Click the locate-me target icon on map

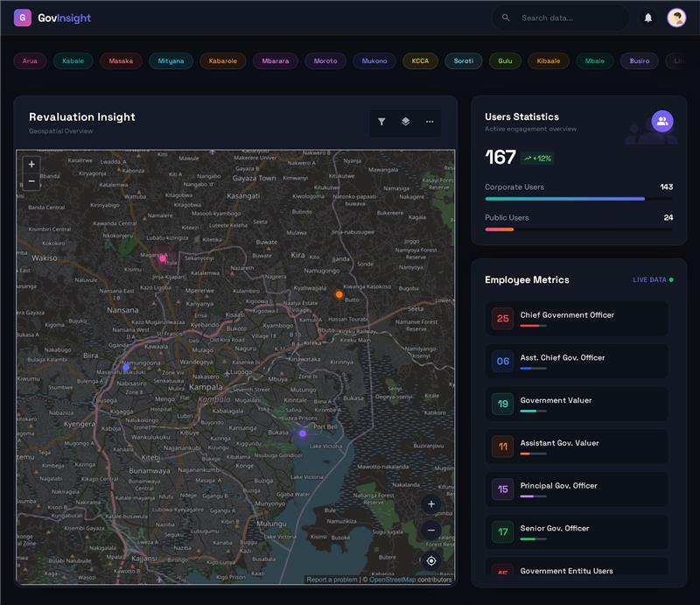coord(430,560)
